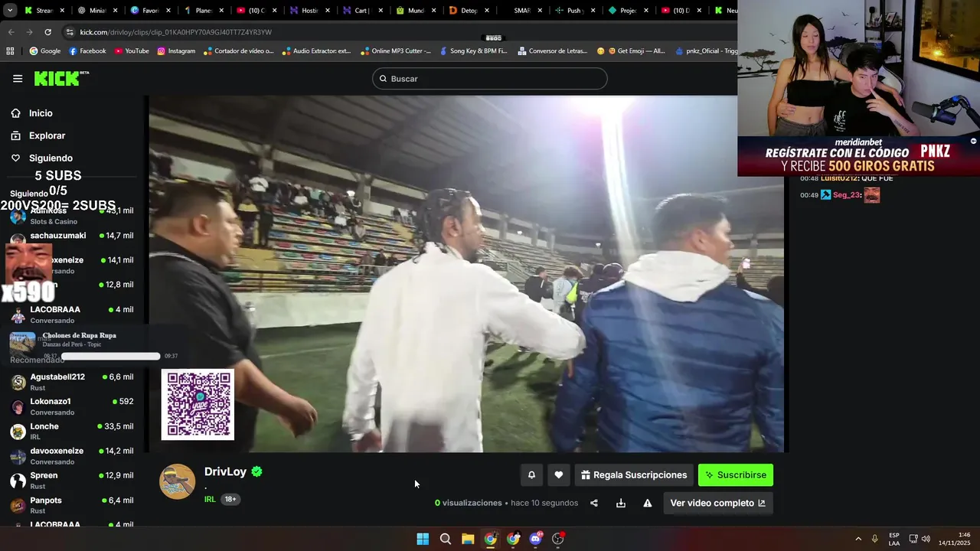Open OBS from the taskbar

(558, 539)
